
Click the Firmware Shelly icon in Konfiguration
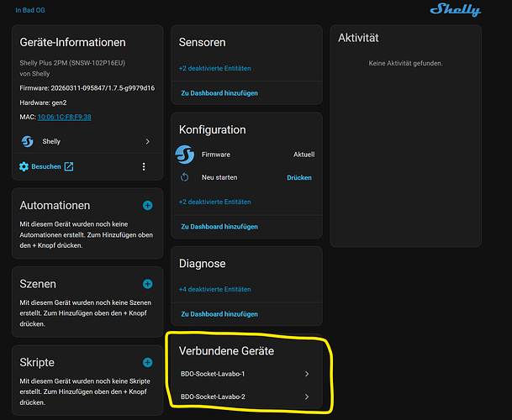185,155
